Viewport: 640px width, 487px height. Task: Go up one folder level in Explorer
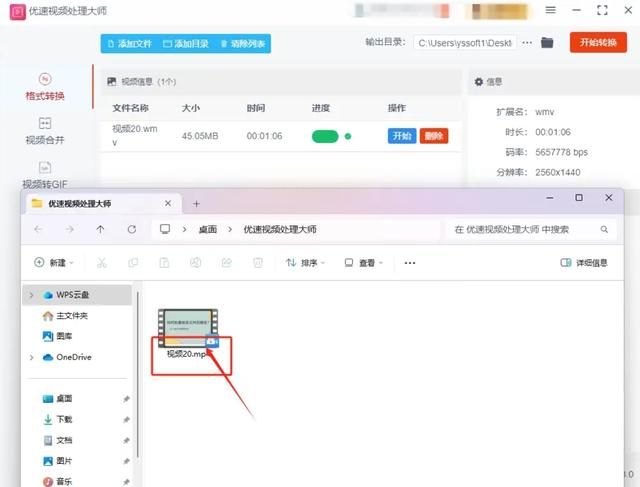[x=100, y=229]
